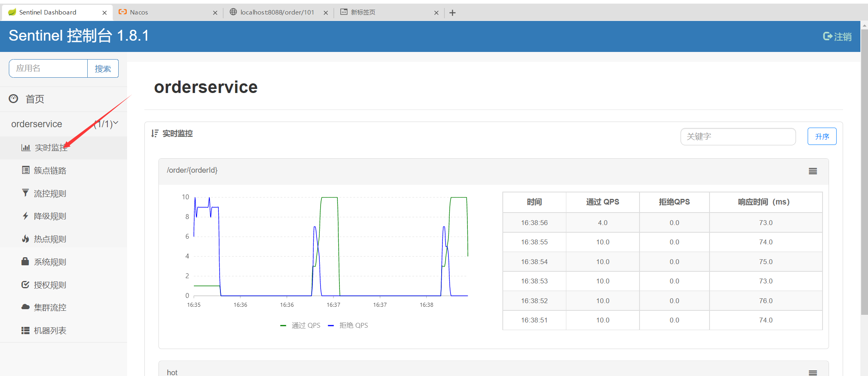The width and height of the screenshot is (868, 376).
Task: Click the authorization rules checkmark icon
Action: [25, 285]
